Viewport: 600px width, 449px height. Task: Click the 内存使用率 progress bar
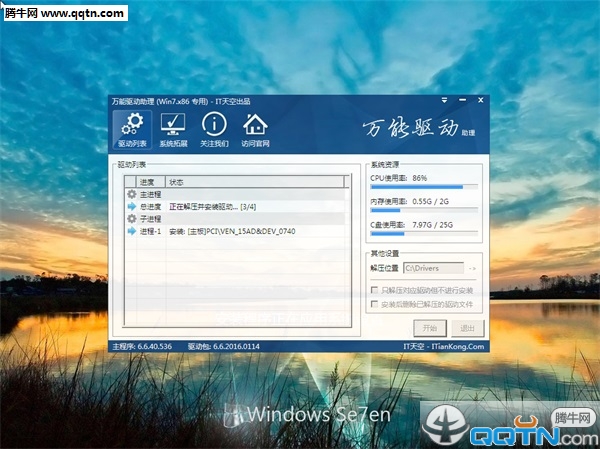click(424, 210)
